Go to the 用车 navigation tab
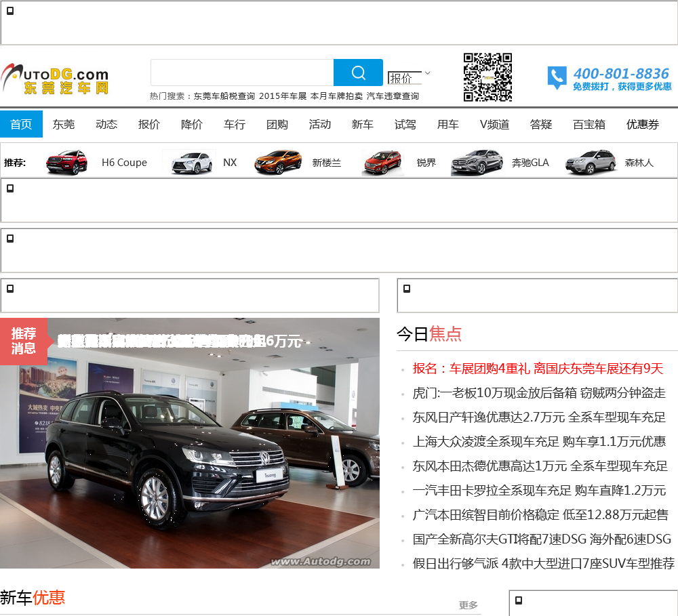The height and width of the screenshot is (616, 678). 448,124
